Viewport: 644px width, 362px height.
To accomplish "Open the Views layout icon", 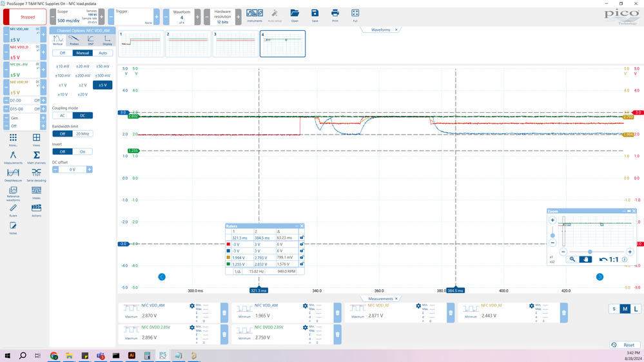I will pyautogui.click(x=36, y=137).
